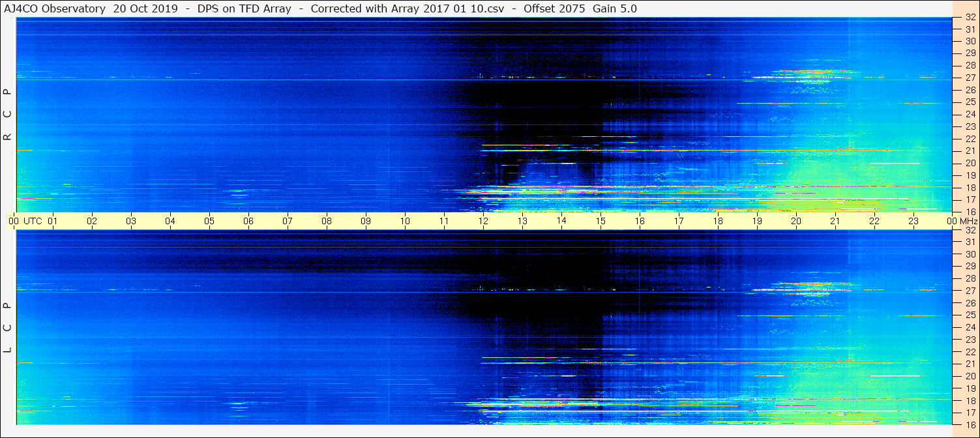980x438 pixels.
Task: Select the 24 MHz label in the RCP panel
Action: (x=970, y=114)
